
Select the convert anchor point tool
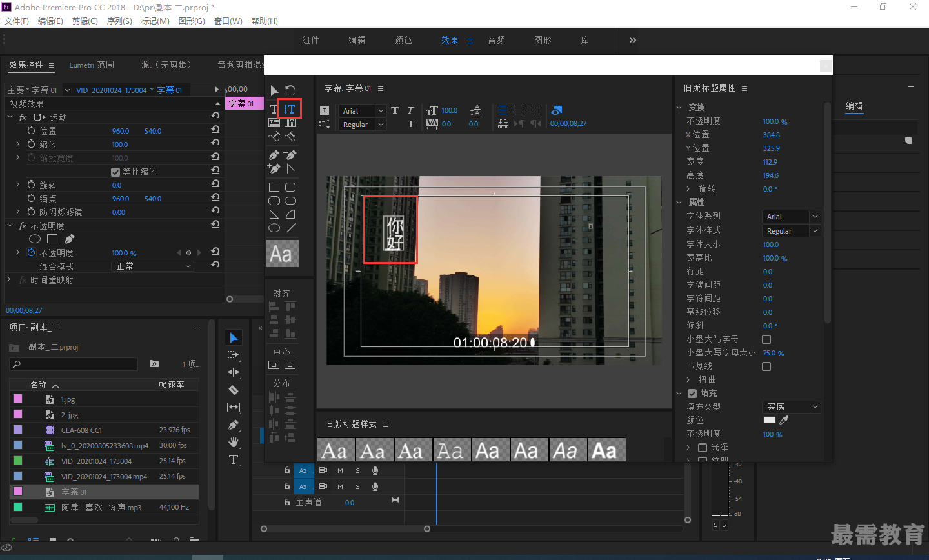(x=290, y=168)
